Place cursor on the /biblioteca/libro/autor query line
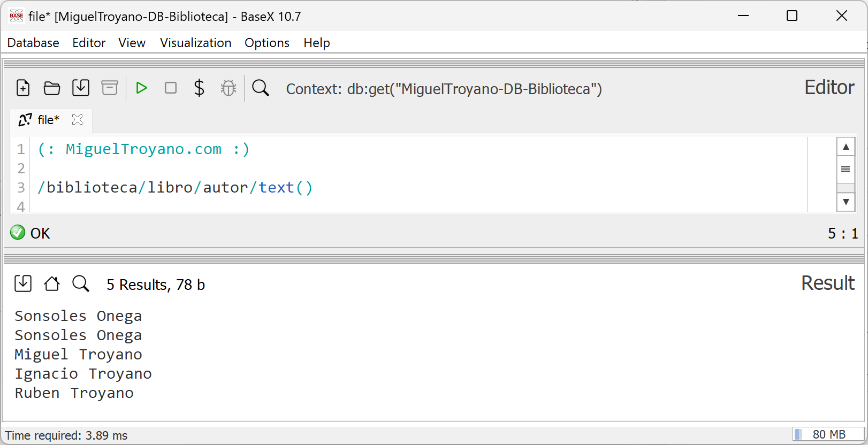This screenshot has width=868, height=445. [x=175, y=188]
